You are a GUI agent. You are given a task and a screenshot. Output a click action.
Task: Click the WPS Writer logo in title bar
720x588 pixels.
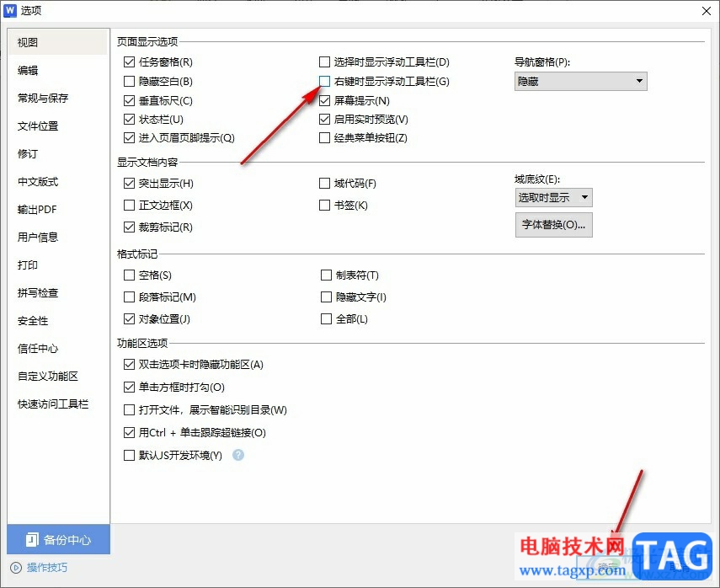[x=9, y=10]
